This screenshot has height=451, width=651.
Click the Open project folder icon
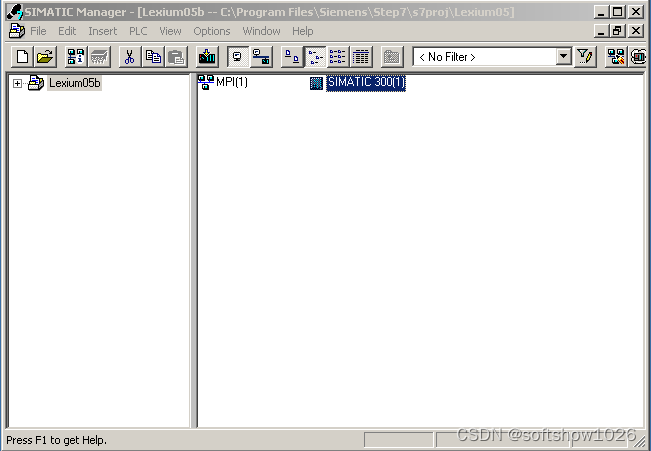(45, 57)
